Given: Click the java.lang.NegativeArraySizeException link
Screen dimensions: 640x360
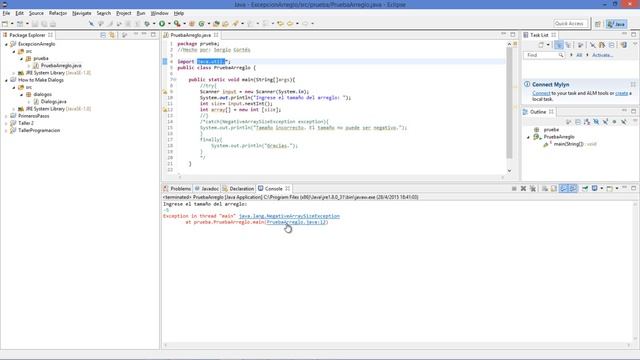Looking at the screenshot, I should (289, 216).
